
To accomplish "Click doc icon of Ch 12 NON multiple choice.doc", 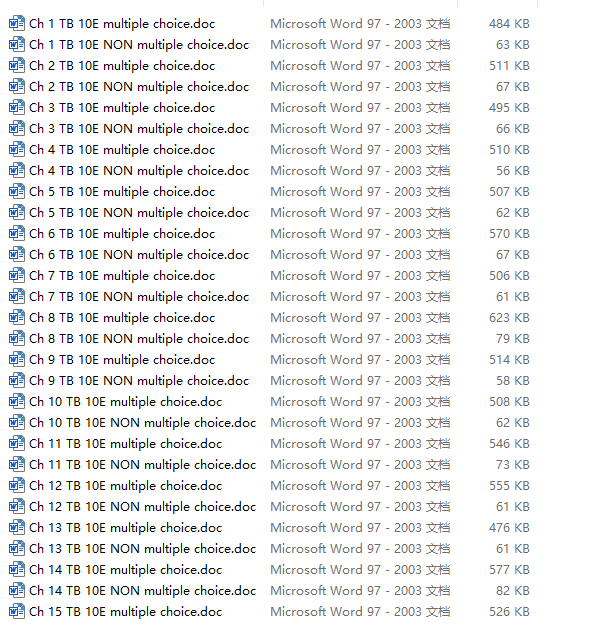I will click(16, 506).
